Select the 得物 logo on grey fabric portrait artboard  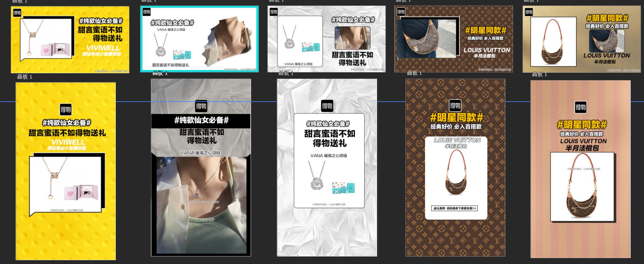point(201,106)
